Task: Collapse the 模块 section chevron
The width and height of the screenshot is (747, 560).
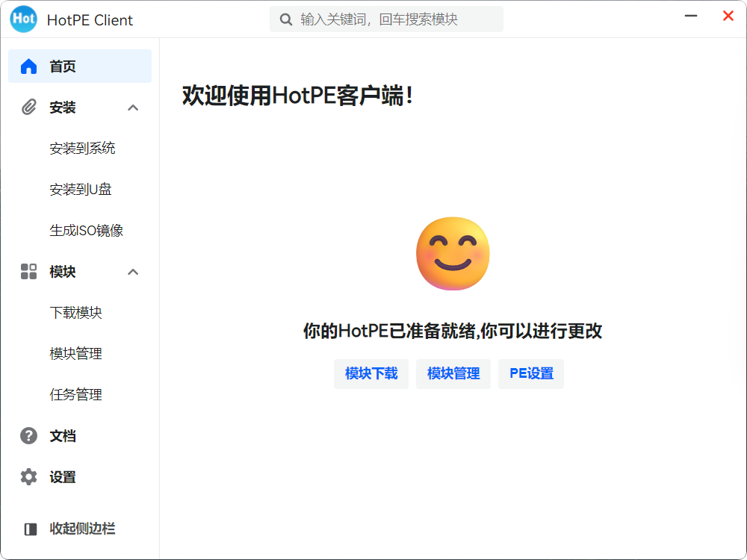Action: pos(133,272)
